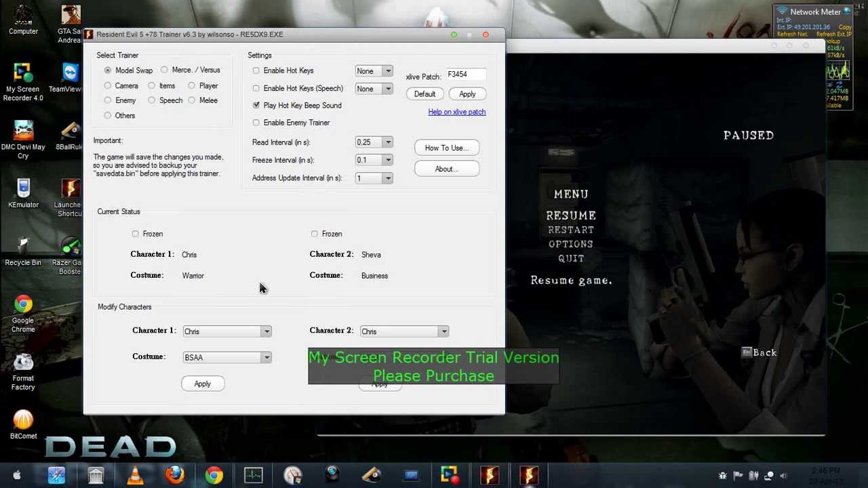Open the speedometer gauge icon on taskbar
Viewport: 868px width, 488px height.
292,476
